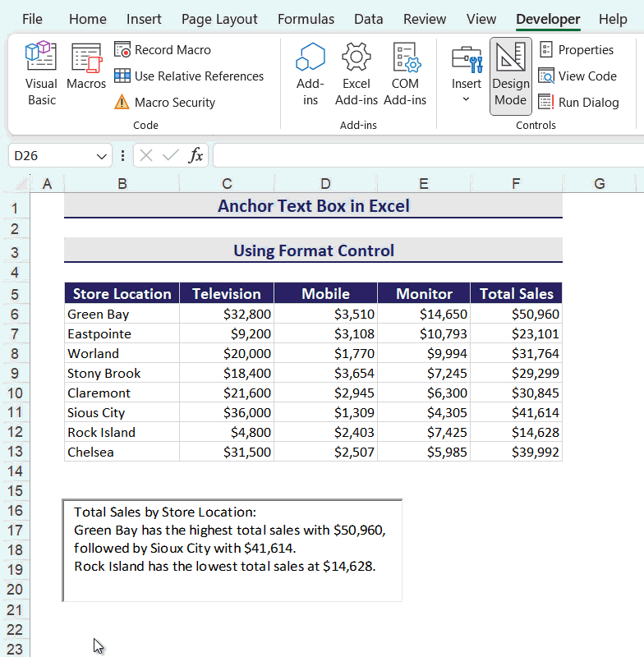Select column A header
The width and height of the screenshot is (644, 657).
(47, 183)
